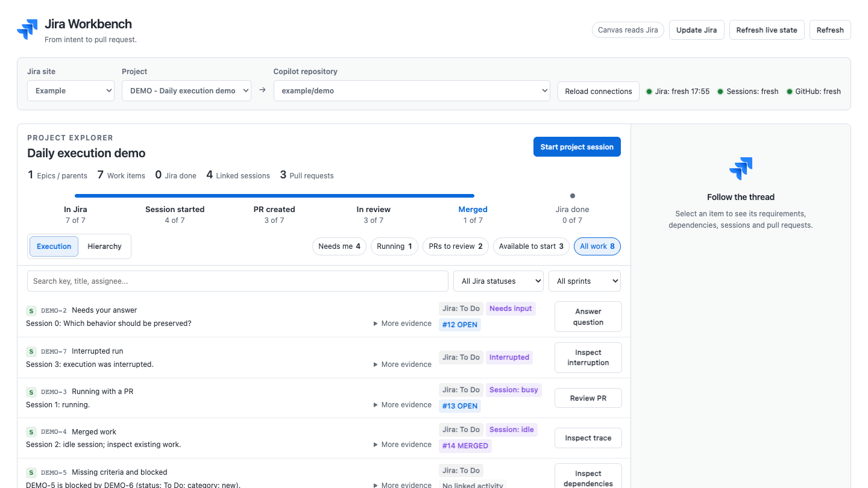Open the #12 OPEN pull request tag
Image resolution: width=868 pixels, height=488 pixels.
tap(460, 325)
